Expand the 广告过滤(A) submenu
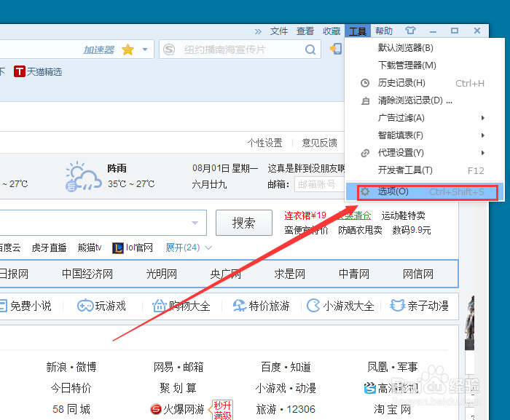 [x=424, y=118]
